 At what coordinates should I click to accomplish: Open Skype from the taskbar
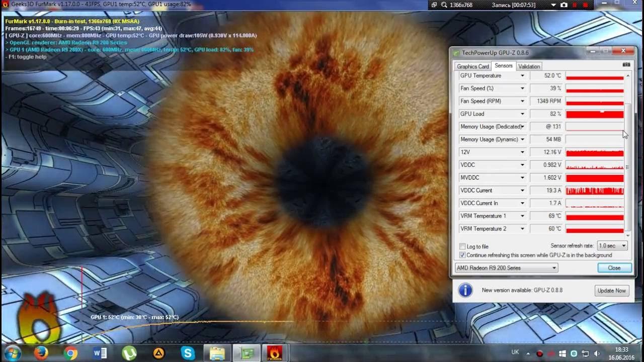point(188,353)
